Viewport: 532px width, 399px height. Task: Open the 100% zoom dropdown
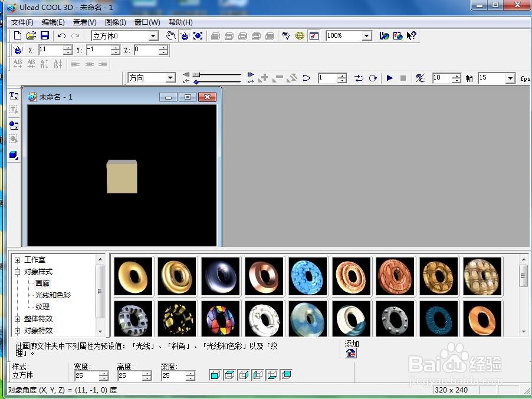(366, 35)
